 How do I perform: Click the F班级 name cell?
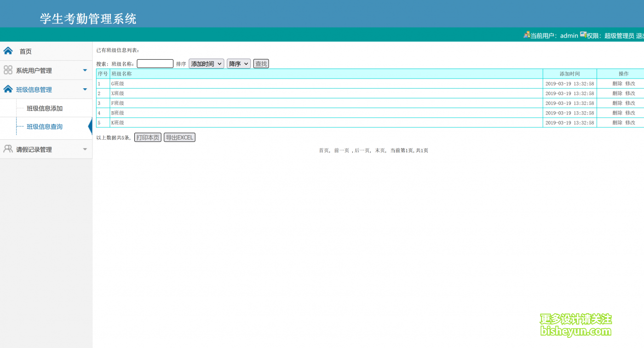pyautogui.click(x=326, y=103)
